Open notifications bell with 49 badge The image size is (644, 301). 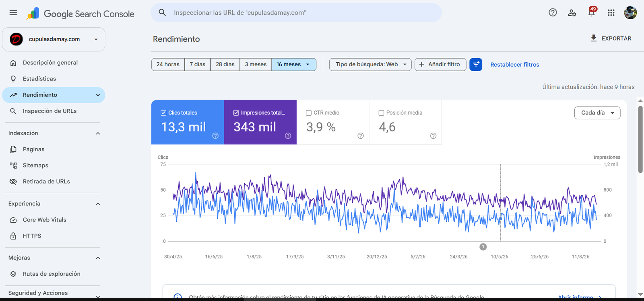pyautogui.click(x=591, y=12)
